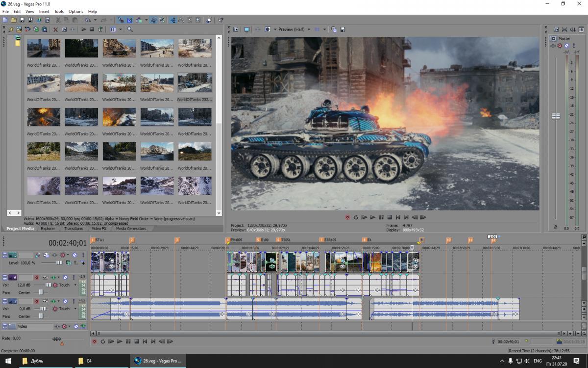Image resolution: width=588 pixels, height=368 pixels.
Task: Click the Pause button in the timeline transport
Action: point(128,342)
